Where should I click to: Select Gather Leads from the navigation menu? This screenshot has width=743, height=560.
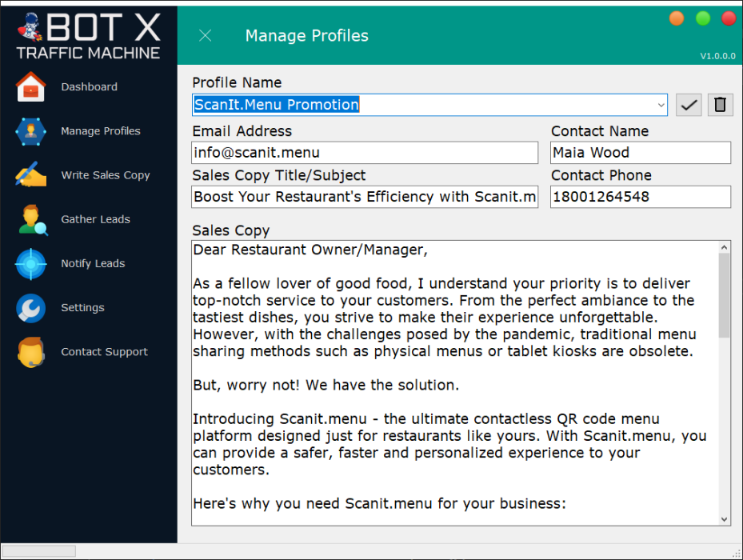(x=95, y=218)
